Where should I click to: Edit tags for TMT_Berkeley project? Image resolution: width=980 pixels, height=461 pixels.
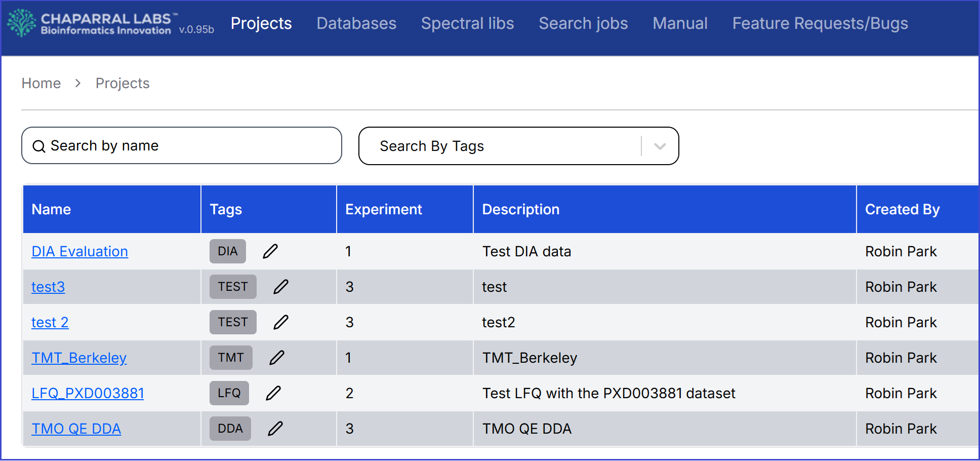click(277, 358)
